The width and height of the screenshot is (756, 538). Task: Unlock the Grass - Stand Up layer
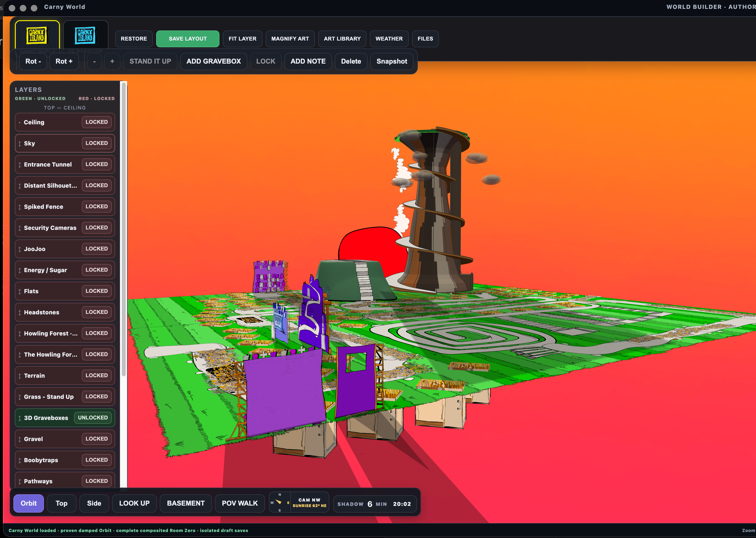pyautogui.click(x=97, y=397)
